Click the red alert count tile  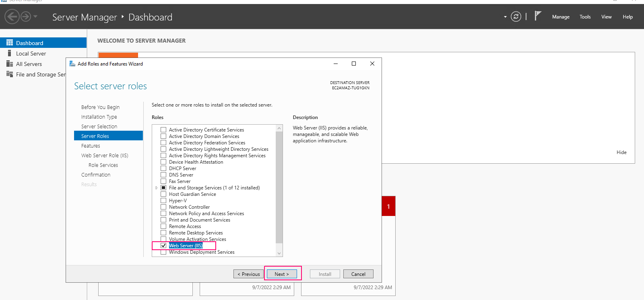coord(388,206)
